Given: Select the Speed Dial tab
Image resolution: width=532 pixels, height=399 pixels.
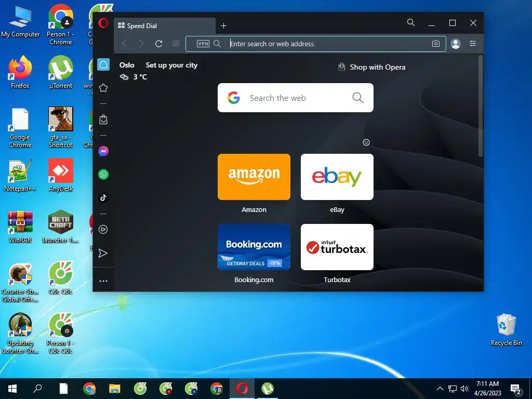Looking at the screenshot, I should 165,26.
